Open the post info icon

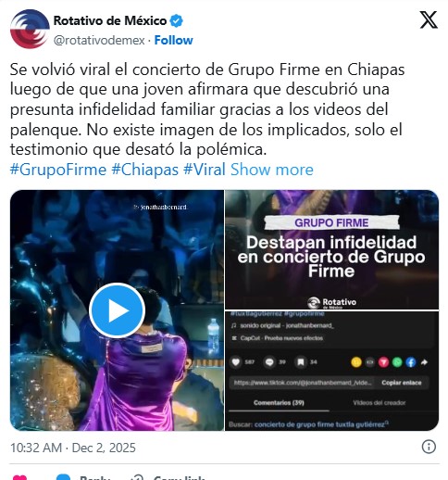click(429, 447)
